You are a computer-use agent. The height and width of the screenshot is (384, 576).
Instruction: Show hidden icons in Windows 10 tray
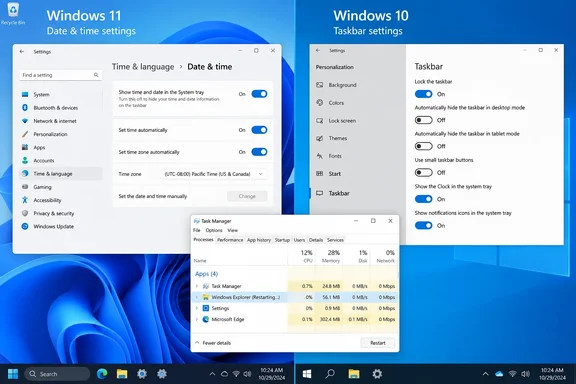coord(485,374)
